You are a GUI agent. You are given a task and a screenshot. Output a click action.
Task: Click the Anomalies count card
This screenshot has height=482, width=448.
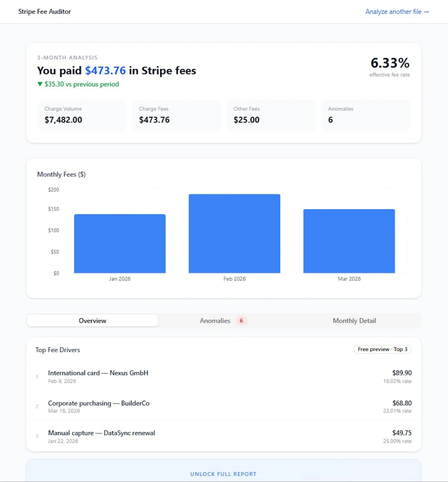click(365, 115)
